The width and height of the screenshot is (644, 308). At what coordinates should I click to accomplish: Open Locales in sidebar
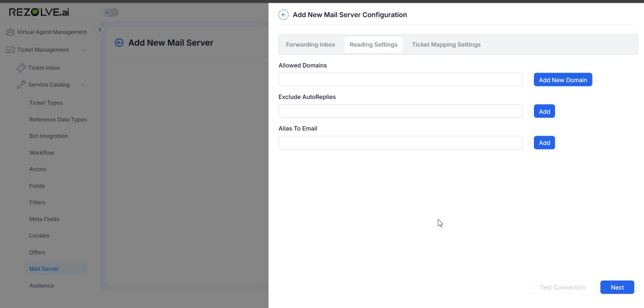pyautogui.click(x=39, y=235)
